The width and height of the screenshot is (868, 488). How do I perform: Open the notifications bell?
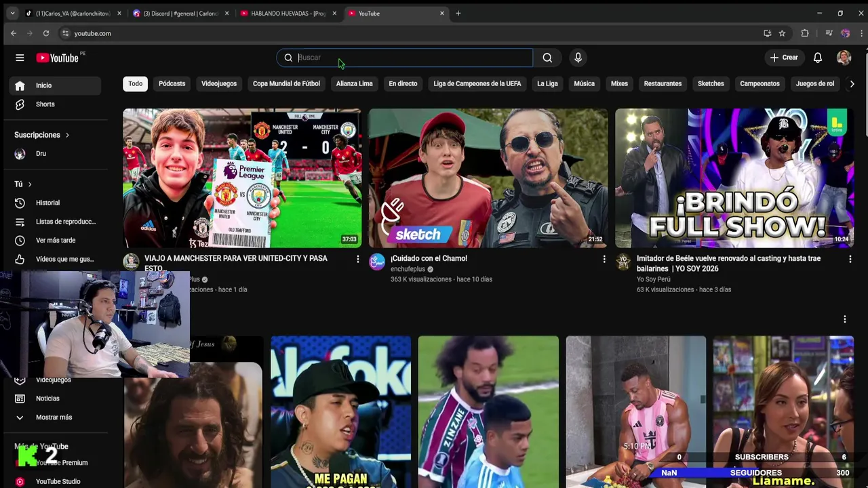click(x=817, y=58)
